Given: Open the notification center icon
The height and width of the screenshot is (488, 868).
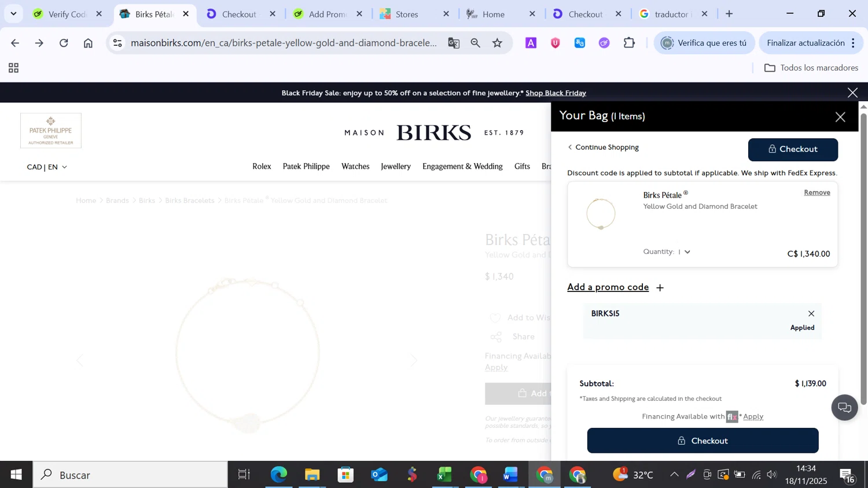Looking at the screenshot, I should 848,475.
